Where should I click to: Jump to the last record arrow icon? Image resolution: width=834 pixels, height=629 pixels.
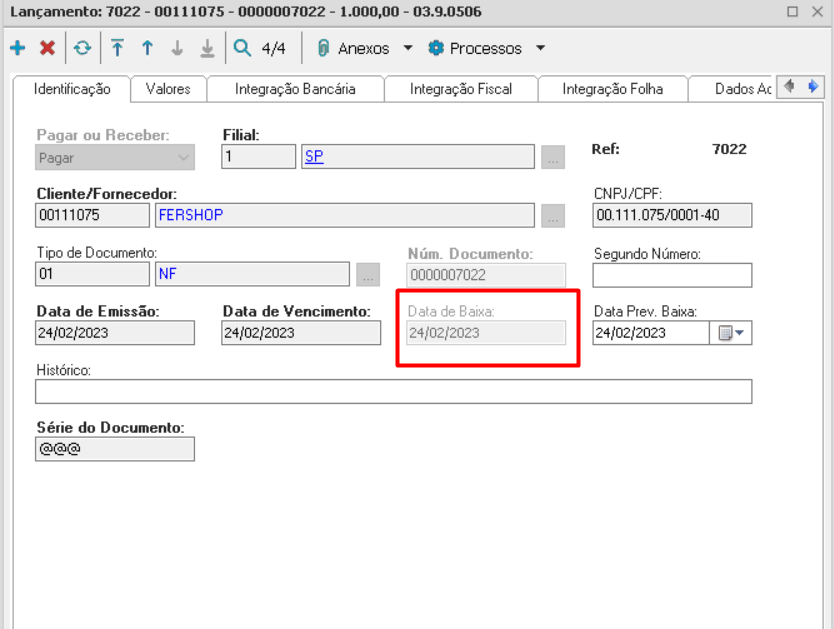[x=207, y=48]
